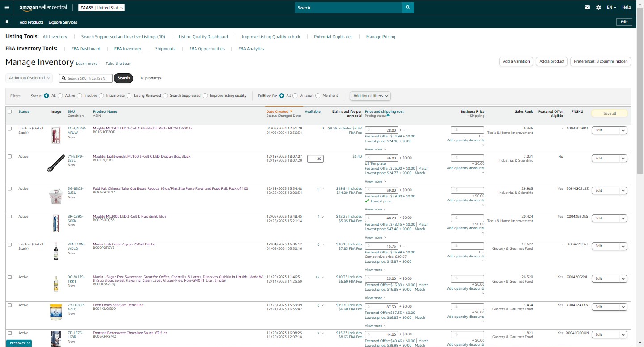Click the bookmark flag icon
This screenshot has height=347, width=644.
(7, 22)
